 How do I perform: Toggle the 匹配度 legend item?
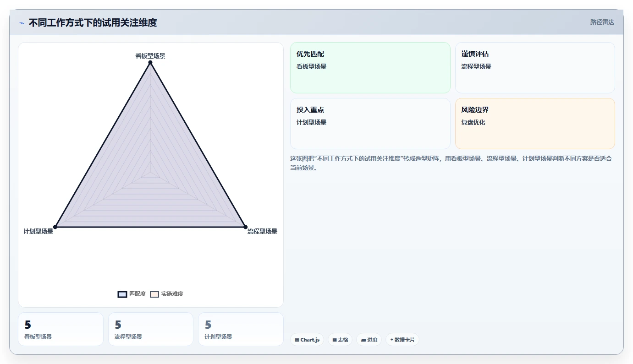click(x=132, y=294)
